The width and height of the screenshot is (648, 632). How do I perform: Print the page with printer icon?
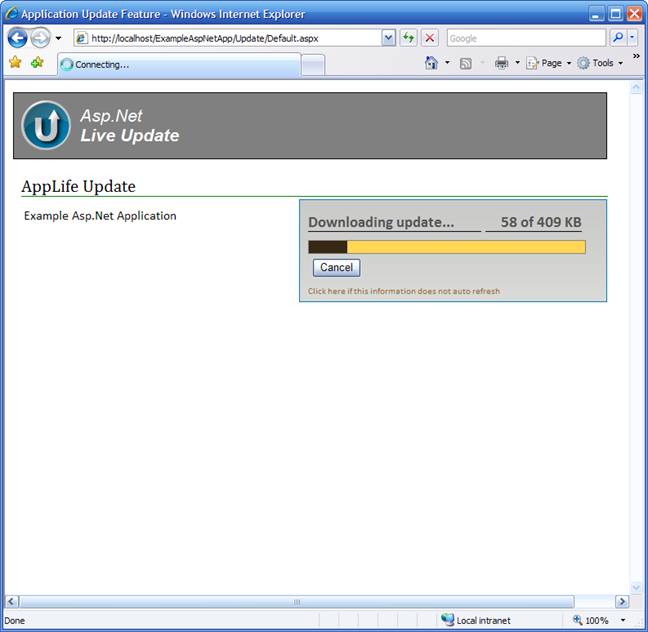pos(502,63)
